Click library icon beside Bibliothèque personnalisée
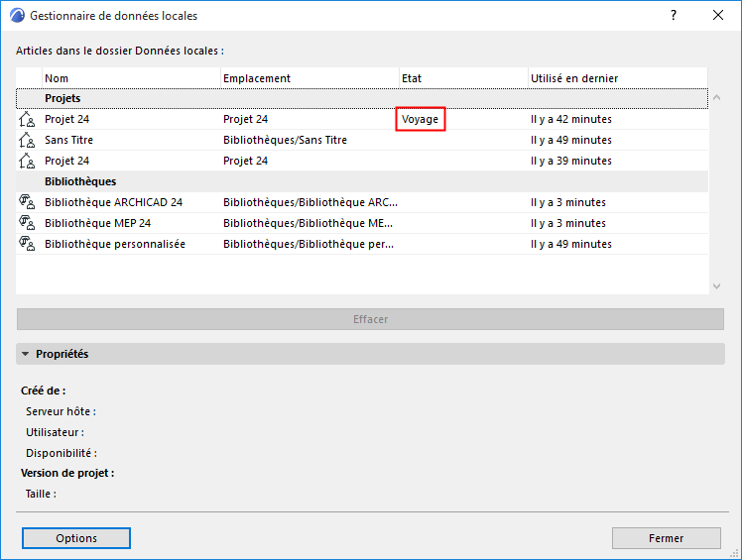The height and width of the screenshot is (560, 742). 27,244
